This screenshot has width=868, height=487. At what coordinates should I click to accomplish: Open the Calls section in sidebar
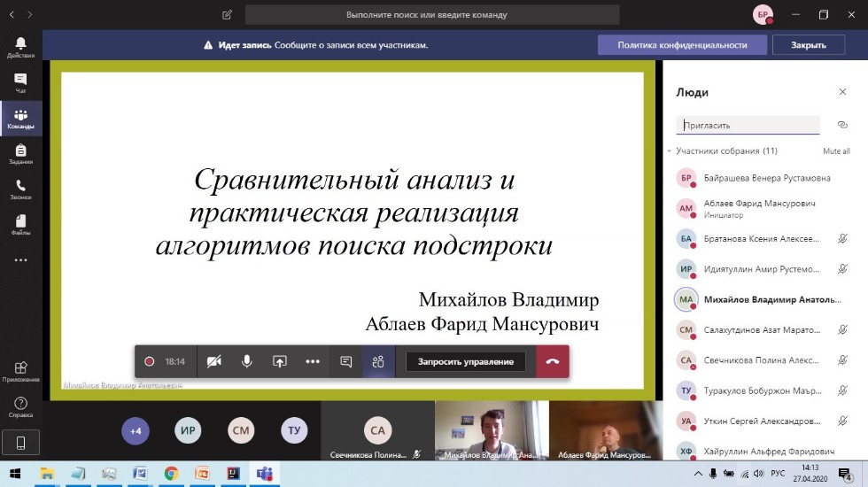click(x=20, y=189)
